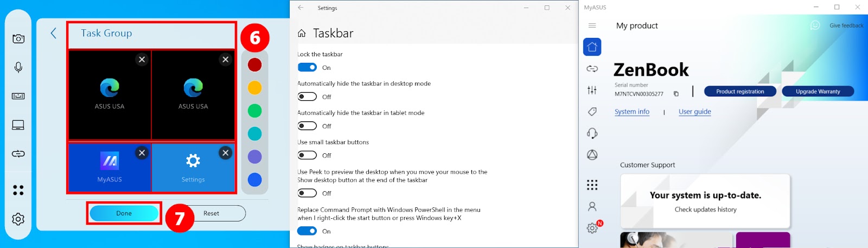Open the gear settings icon in left sidebar

[x=18, y=219]
